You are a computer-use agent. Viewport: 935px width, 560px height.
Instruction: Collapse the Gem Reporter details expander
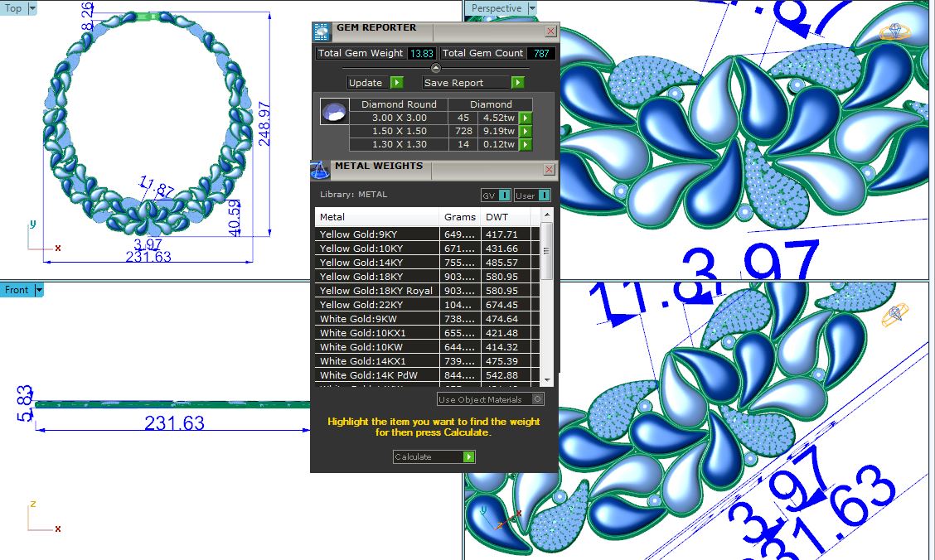(436, 68)
